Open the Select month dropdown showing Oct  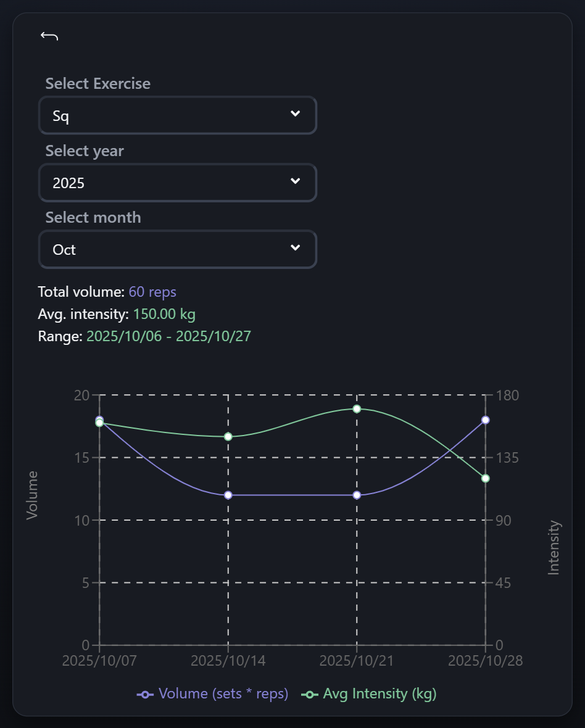(177, 249)
